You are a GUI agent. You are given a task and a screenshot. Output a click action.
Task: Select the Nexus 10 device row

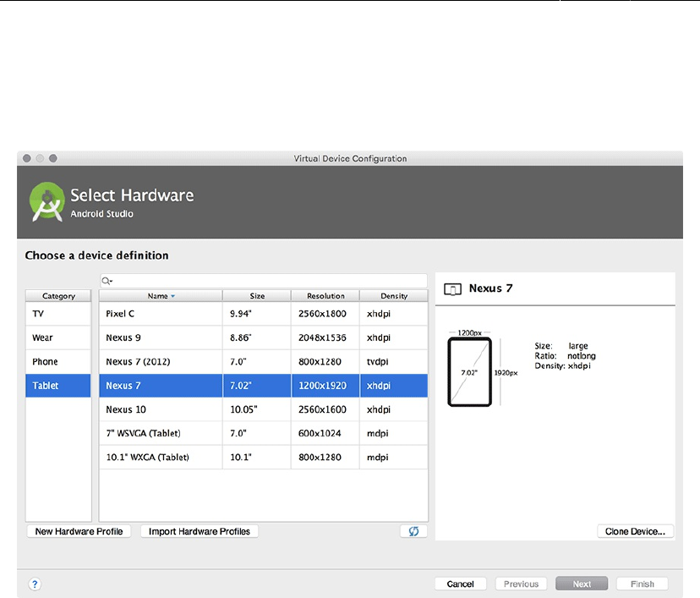[264, 409]
